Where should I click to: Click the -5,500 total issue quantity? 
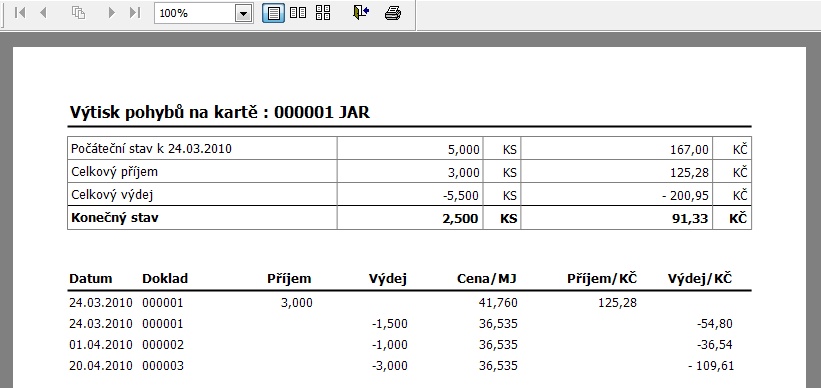(460, 196)
